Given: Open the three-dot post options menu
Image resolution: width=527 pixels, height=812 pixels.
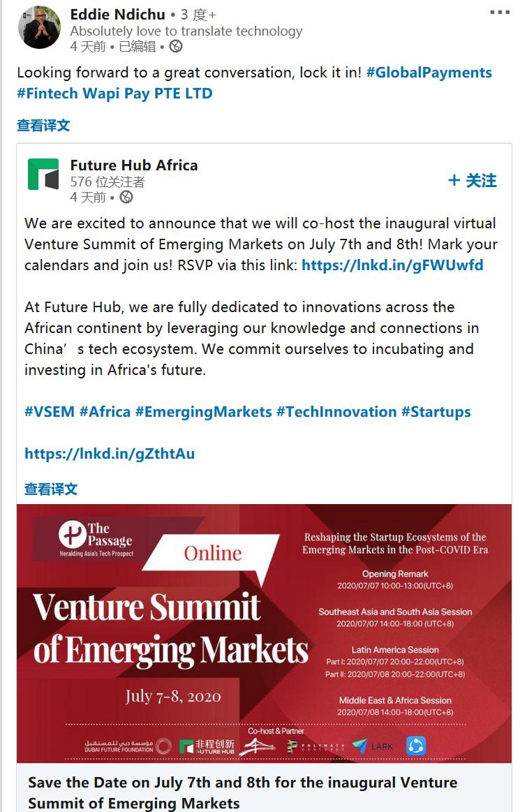Looking at the screenshot, I should coord(500,13).
